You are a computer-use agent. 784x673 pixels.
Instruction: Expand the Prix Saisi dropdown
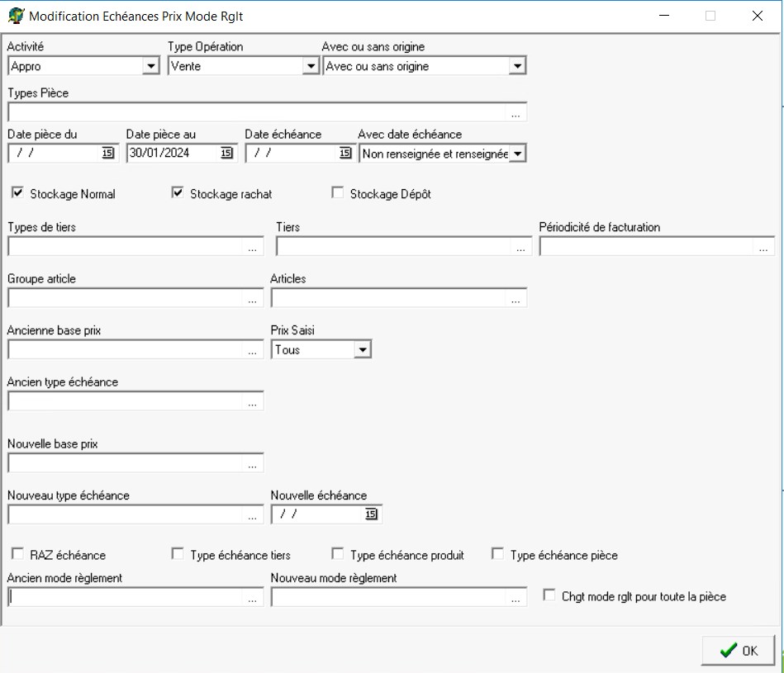coord(362,350)
